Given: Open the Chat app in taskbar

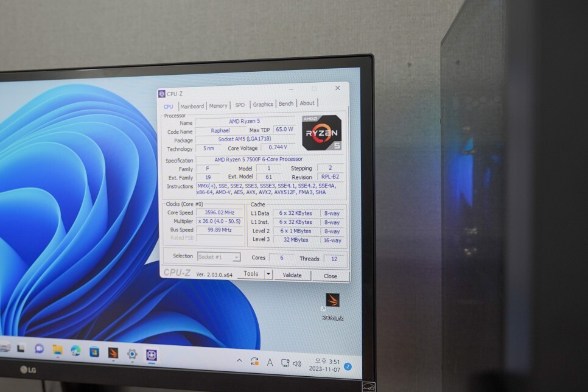Looking at the screenshot, I should click(x=39, y=349).
